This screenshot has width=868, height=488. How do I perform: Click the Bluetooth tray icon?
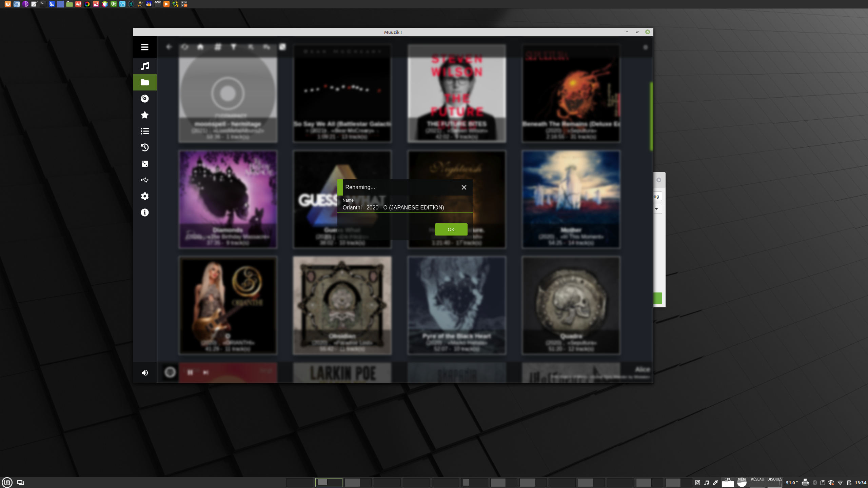click(815, 483)
